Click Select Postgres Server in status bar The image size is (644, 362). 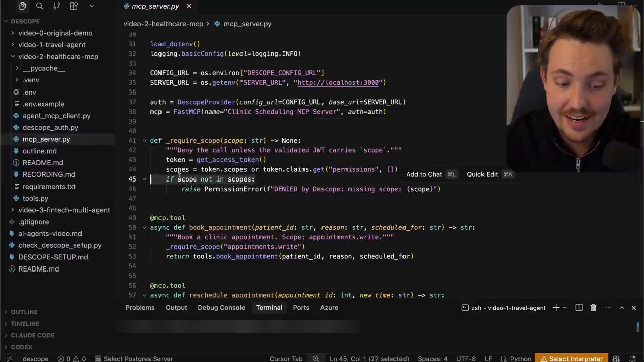pos(133,358)
